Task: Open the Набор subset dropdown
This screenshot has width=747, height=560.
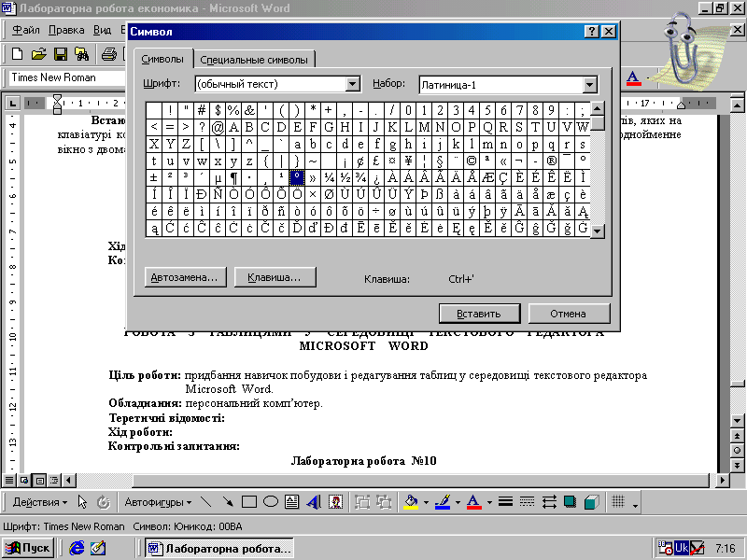Action: pyautogui.click(x=590, y=85)
